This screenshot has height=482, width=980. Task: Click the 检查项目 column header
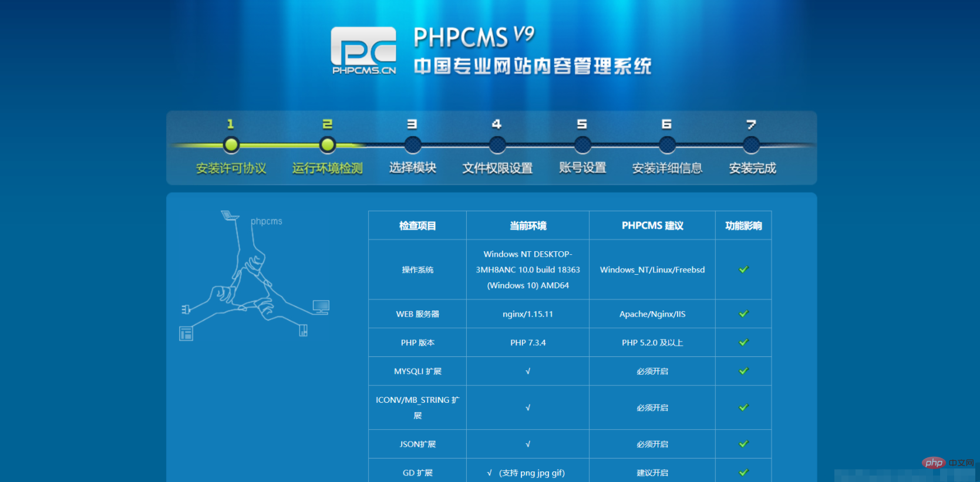[x=417, y=225]
